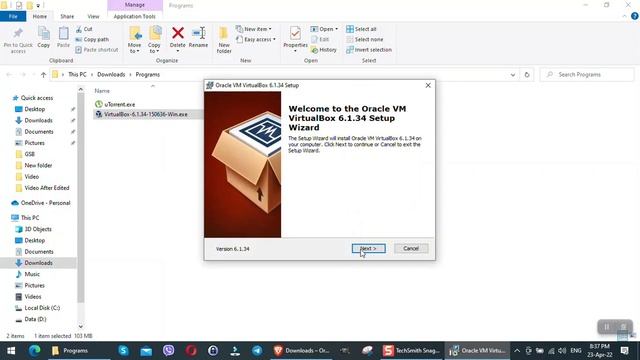This screenshot has height=360, width=640.
Task: Click Select all in ribbon
Action: [361, 29]
